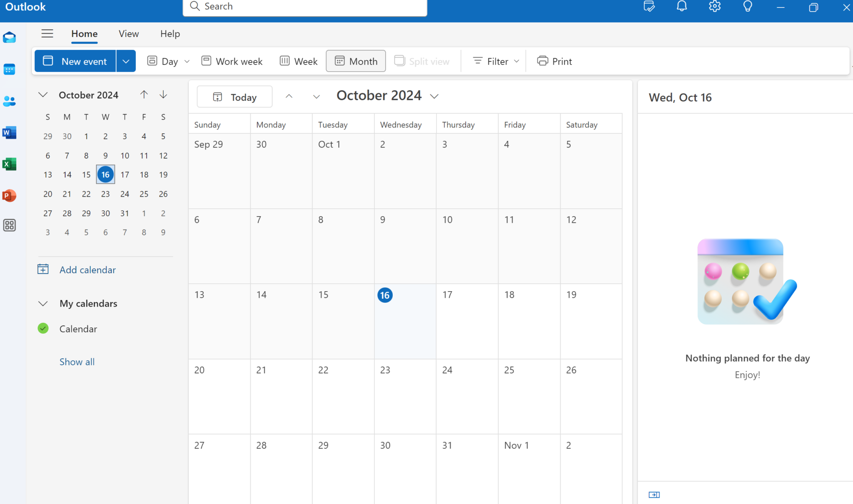Screen dimensions: 853x504
Task: Click the lightbulb tips icon
Action: coord(748,7)
